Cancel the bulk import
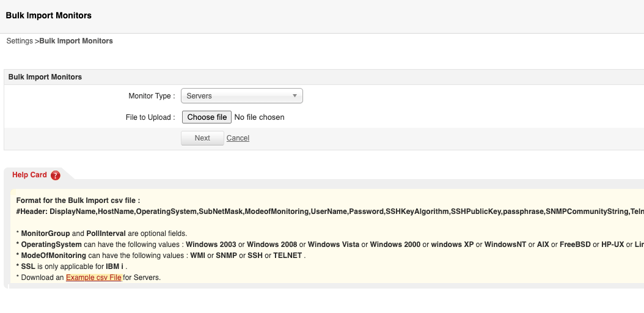Image resolution: width=644 pixels, height=313 pixels. click(x=238, y=138)
